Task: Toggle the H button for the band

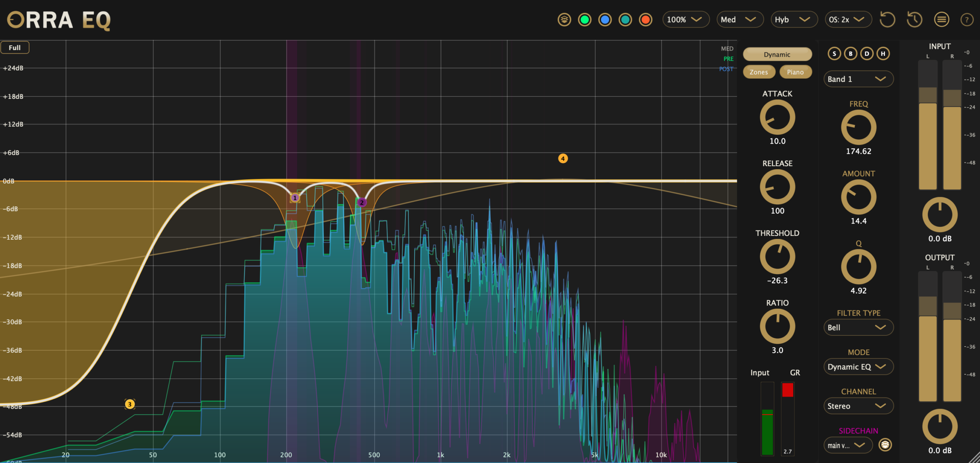Action: coord(883,54)
